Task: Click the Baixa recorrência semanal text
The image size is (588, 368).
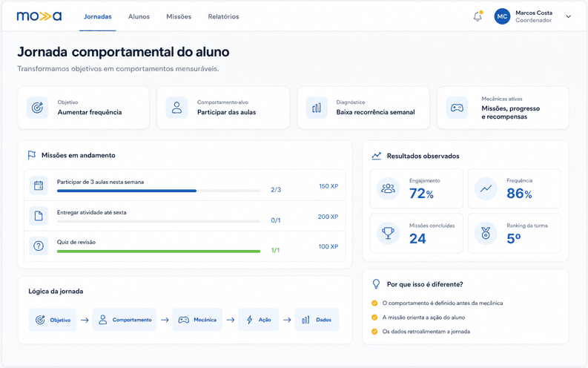Action: [x=375, y=112]
